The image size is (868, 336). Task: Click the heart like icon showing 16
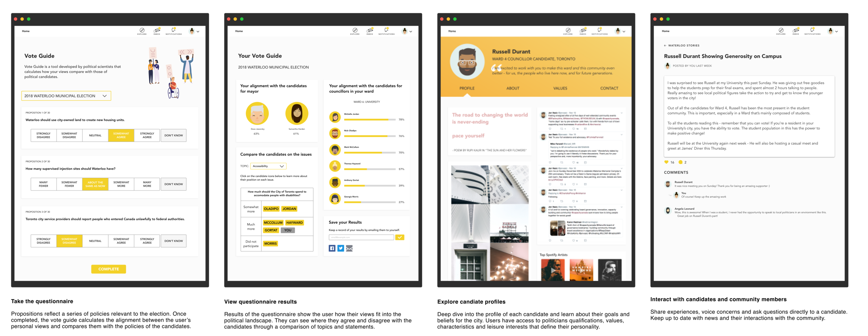coord(666,162)
